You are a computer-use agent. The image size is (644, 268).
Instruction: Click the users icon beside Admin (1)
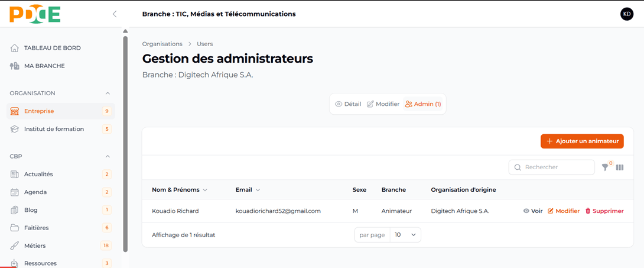(408, 104)
